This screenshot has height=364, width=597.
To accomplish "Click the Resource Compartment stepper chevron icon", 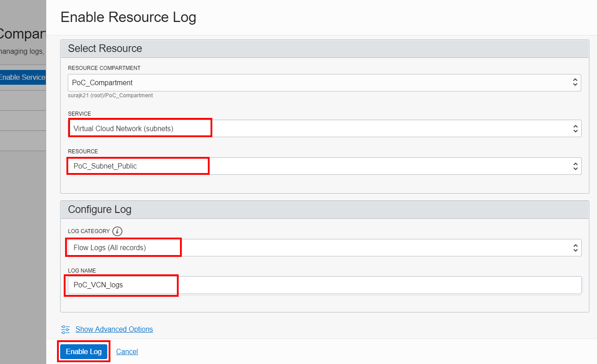I will coord(575,82).
